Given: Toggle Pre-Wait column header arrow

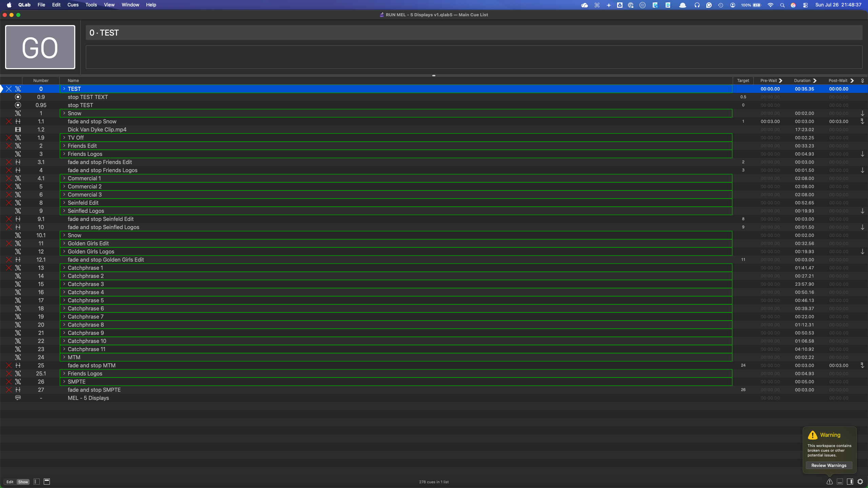Looking at the screenshot, I should click(x=781, y=81).
